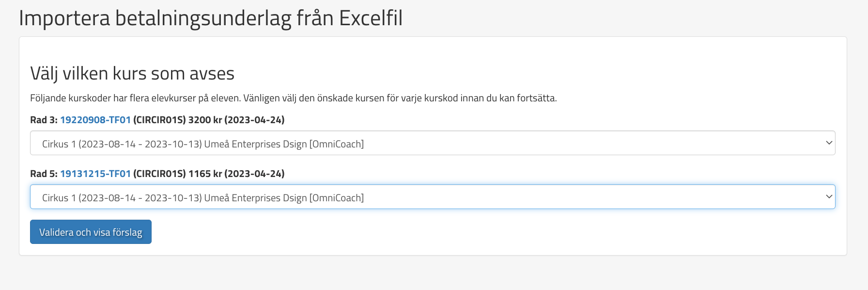868x290 pixels.
Task: Click the chevron arrow on Rad 5 dropdown
Action: click(x=828, y=197)
